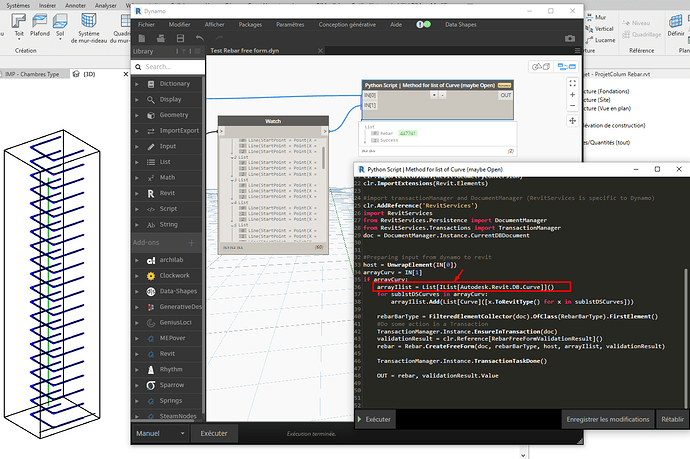Zoom out the Dynamo canvas with minus
The image size is (690, 459).
tap(573, 106)
